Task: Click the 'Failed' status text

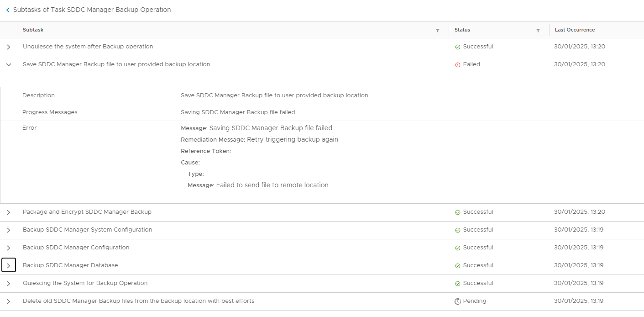Action: [x=471, y=64]
